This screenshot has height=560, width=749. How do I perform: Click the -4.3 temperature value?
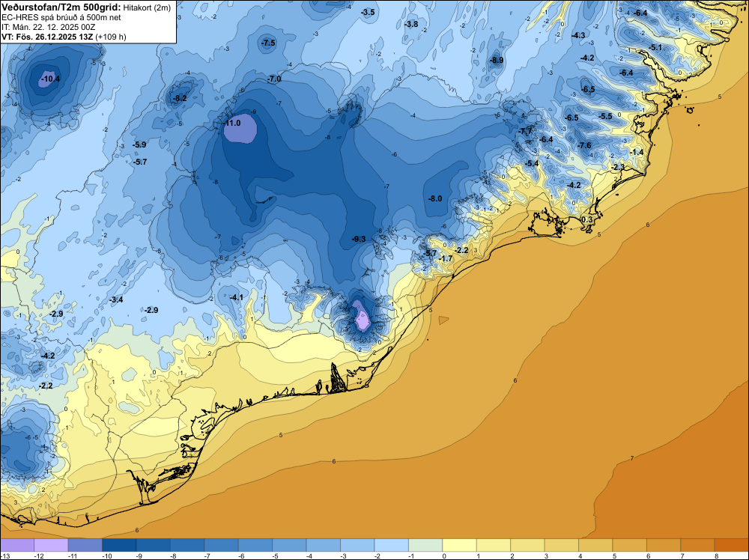(578, 35)
